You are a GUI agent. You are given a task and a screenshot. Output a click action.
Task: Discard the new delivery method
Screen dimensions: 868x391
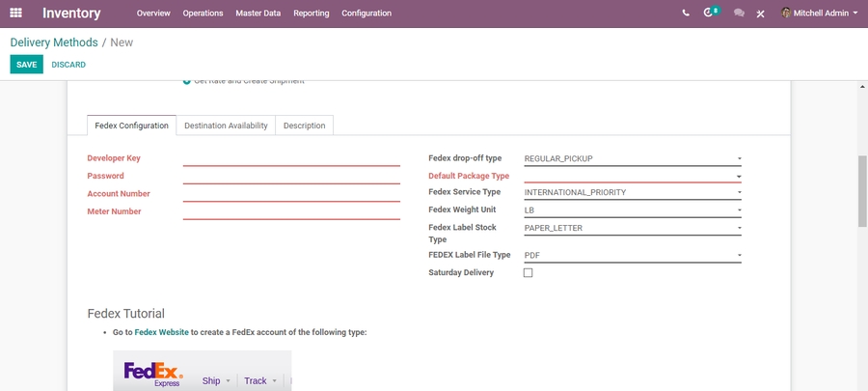pos(68,65)
